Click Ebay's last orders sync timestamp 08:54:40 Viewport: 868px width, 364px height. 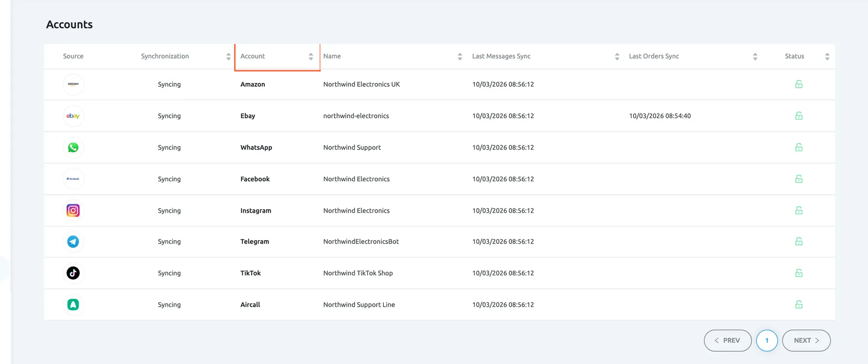tap(660, 116)
